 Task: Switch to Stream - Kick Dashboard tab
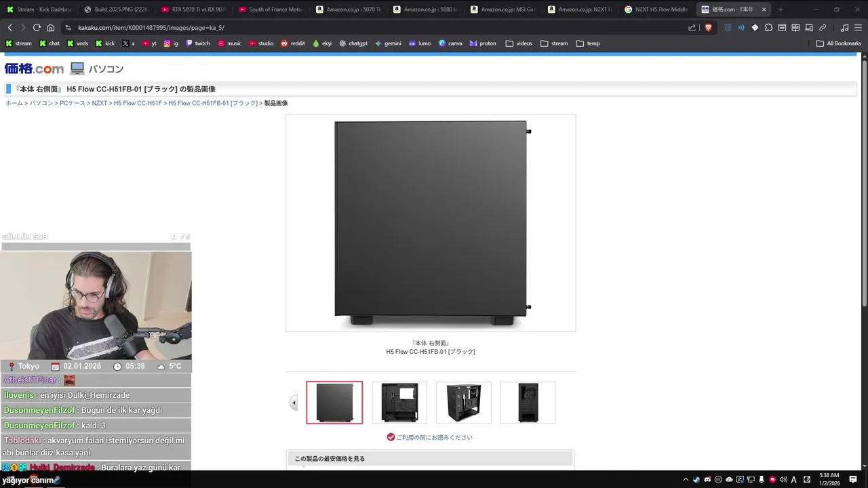[39, 9]
